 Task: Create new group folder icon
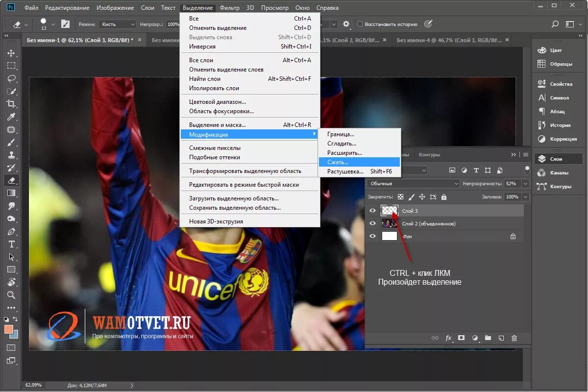[488, 338]
